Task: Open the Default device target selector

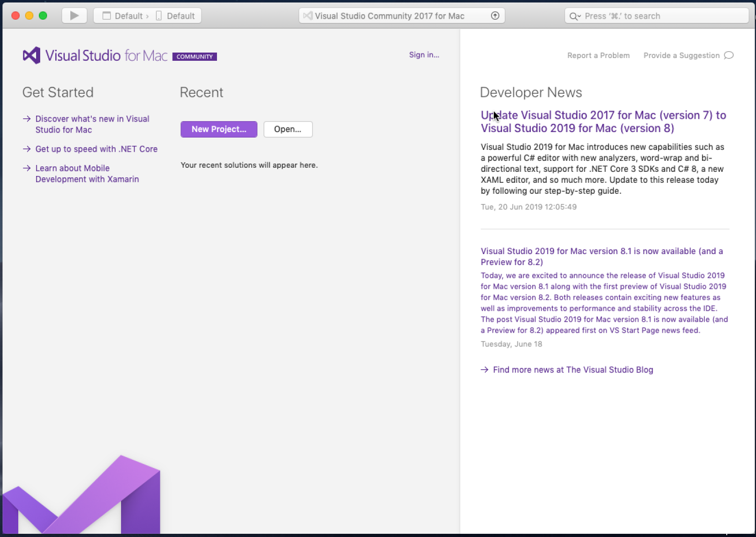Action: point(176,16)
